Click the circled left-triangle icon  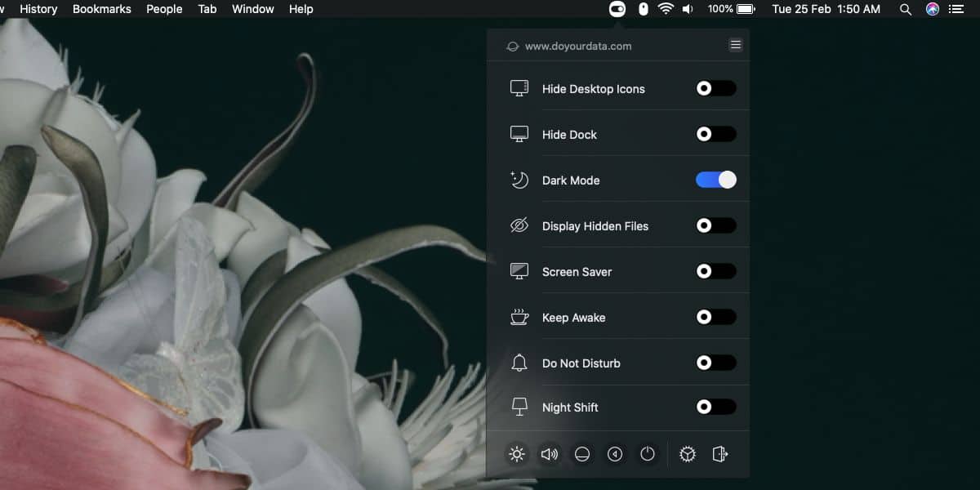615,454
